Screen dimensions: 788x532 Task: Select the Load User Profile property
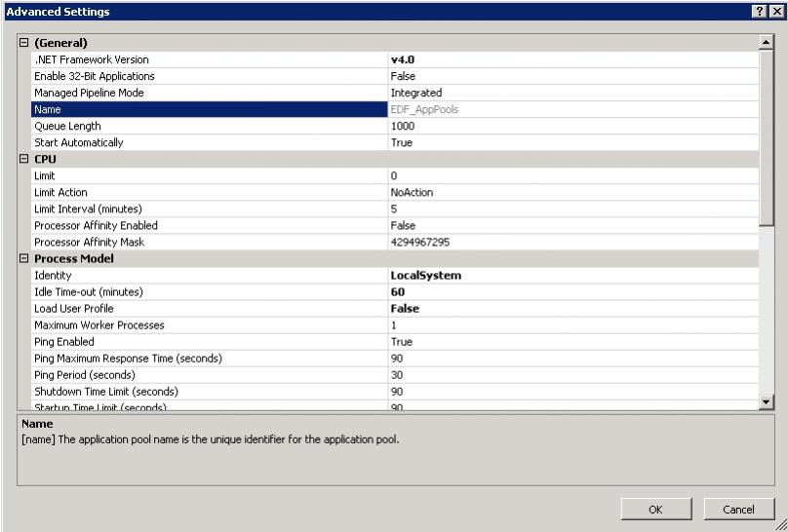[209, 308]
